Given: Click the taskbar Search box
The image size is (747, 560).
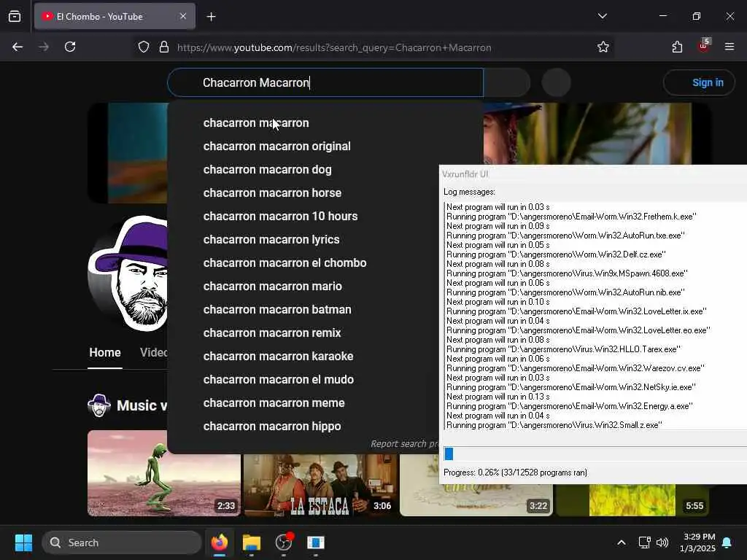Looking at the screenshot, I should pos(122,542).
